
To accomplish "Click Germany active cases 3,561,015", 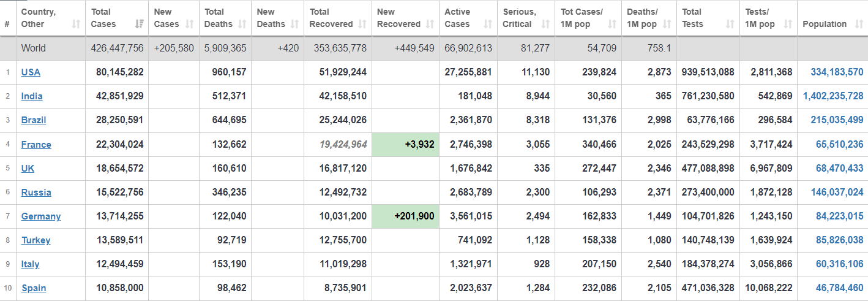I will pyautogui.click(x=471, y=216).
